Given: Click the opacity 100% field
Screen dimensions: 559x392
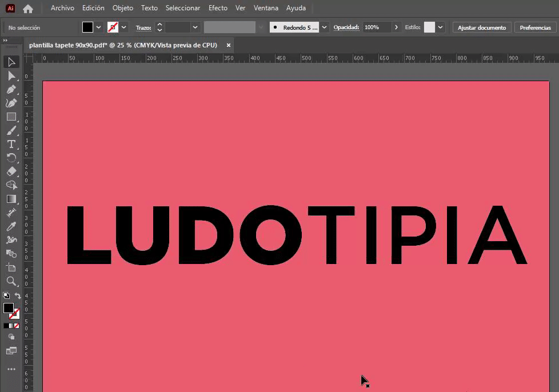Looking at the screenshot, I should click(377, 27).
